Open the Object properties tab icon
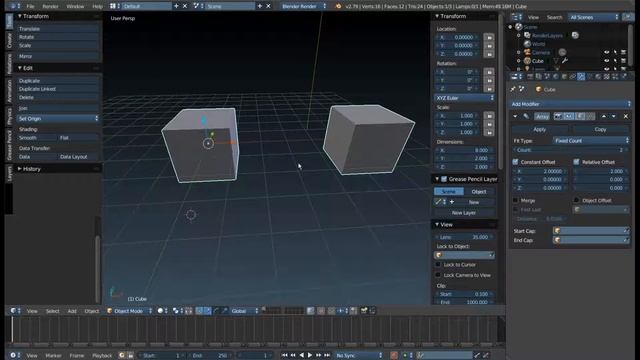Viewport: 640px width, 360px height. (x=564, y=76)
